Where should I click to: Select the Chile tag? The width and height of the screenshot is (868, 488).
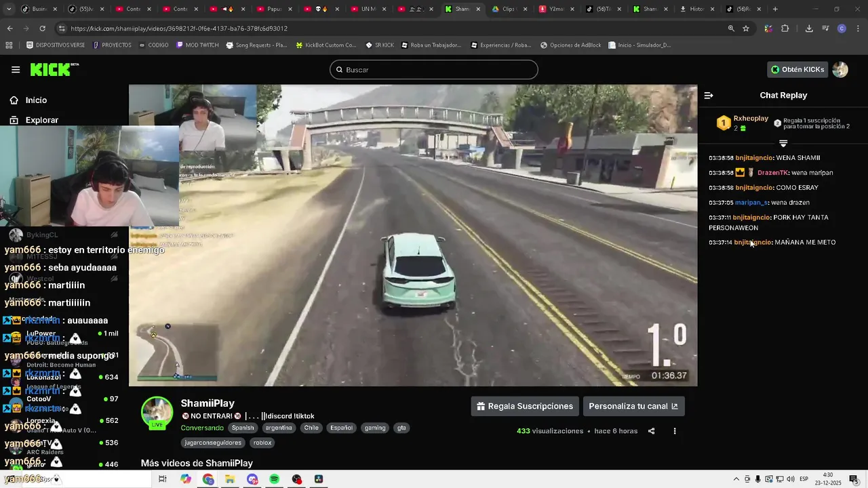tap(311, 428)
